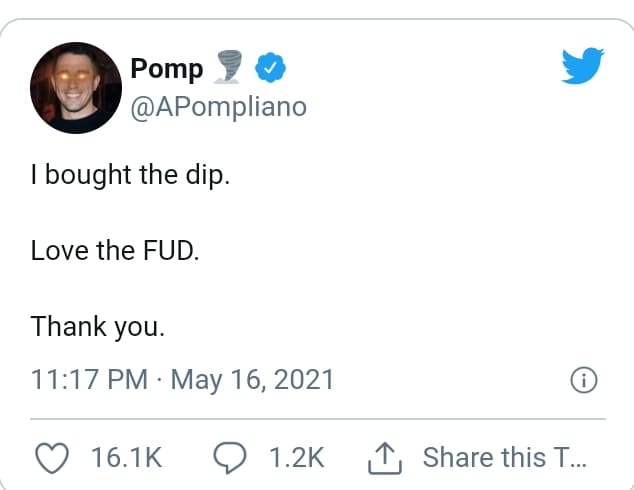Open the tweet info circle icon
The width and height of the screenshot is (634, 490).
583,380
